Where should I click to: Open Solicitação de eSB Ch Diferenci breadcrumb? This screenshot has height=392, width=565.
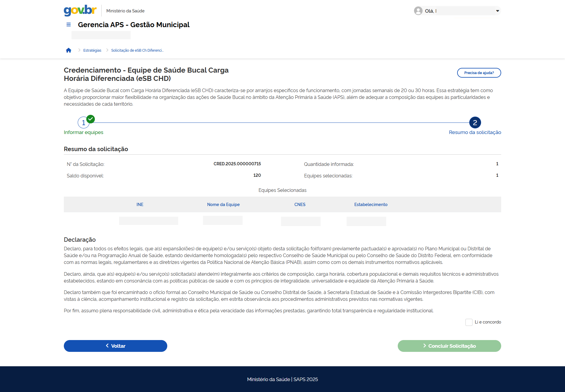click(x=137, y=50)
